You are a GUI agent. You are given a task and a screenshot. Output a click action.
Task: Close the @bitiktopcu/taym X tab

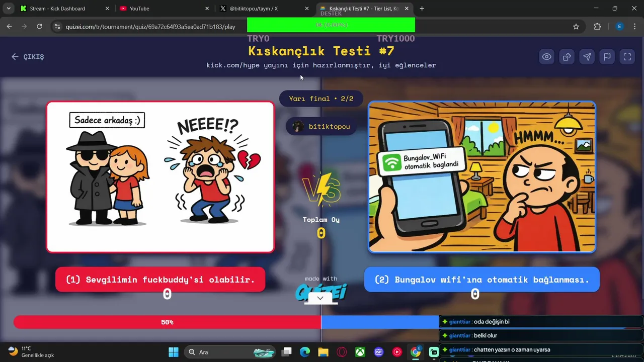(x=307, y=9)
